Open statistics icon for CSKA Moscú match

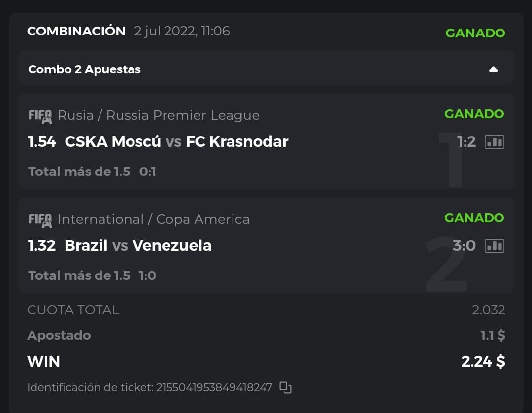point(494,142)
